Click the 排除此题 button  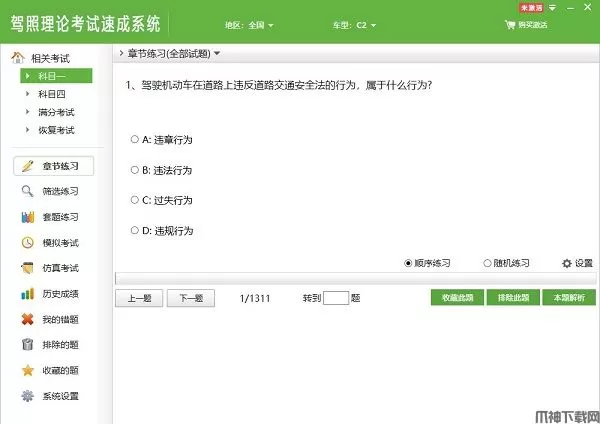(x=513, y=297)
